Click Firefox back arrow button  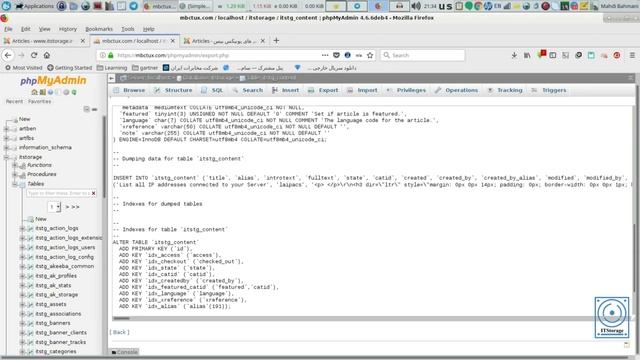[x=8, y=55]
